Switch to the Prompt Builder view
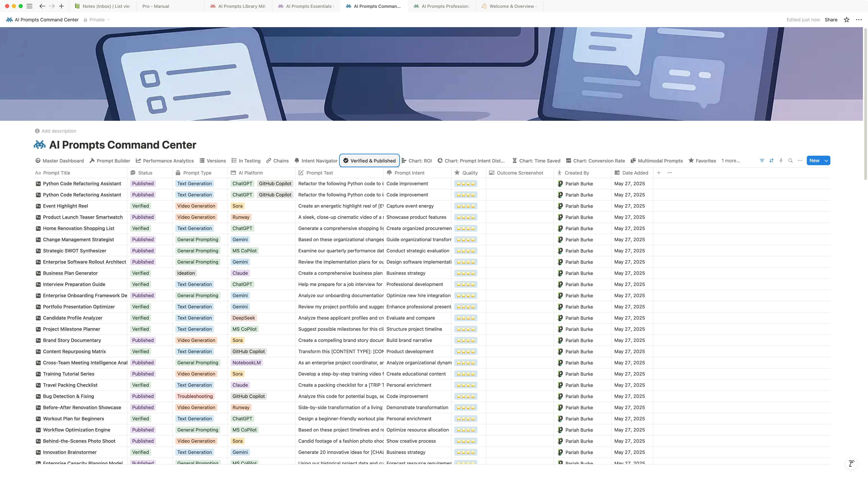Viewport: 868px width, 480px height. click(110, 160)
